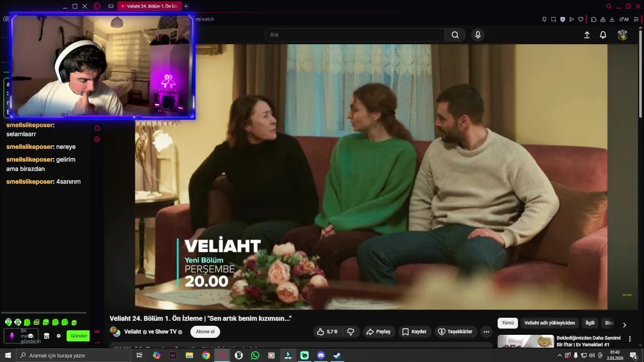
Task: Open a new browser tab
Action: (x=186, y=6)
